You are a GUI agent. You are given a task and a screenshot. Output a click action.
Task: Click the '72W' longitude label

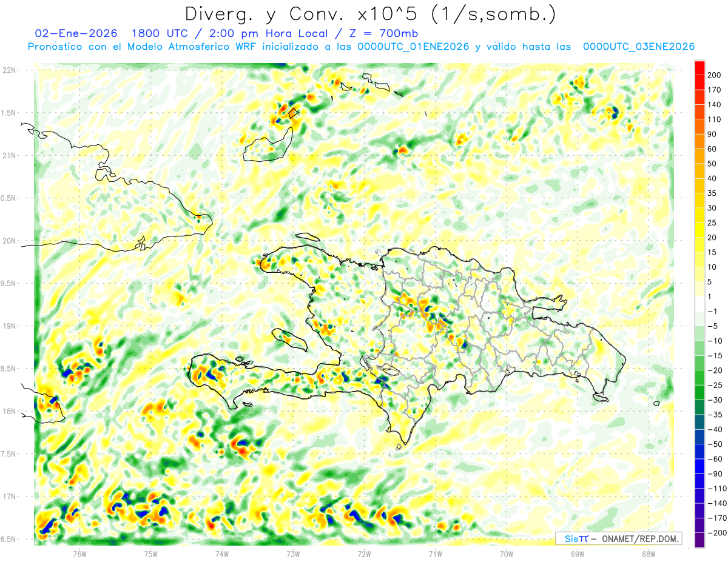[364, 554]
